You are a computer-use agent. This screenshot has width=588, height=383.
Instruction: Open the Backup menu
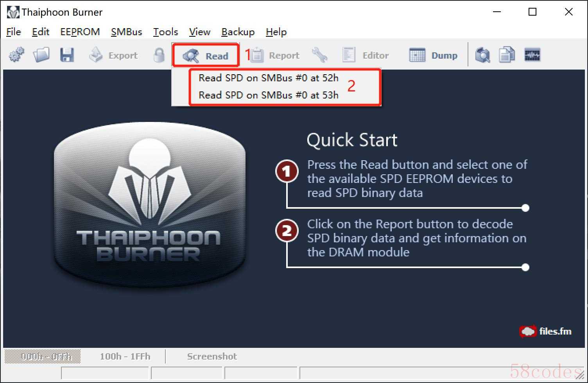[238, 32]
